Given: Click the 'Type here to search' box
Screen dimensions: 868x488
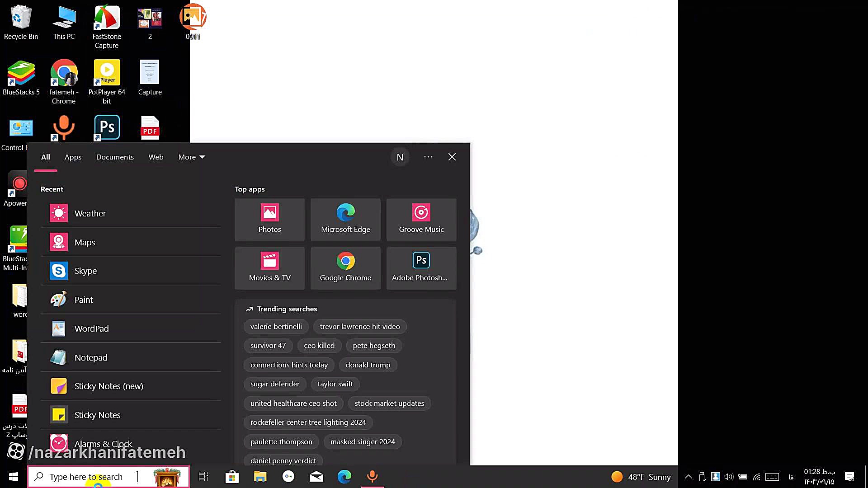Looking at the screenshot, I should [x=108, y=477].
